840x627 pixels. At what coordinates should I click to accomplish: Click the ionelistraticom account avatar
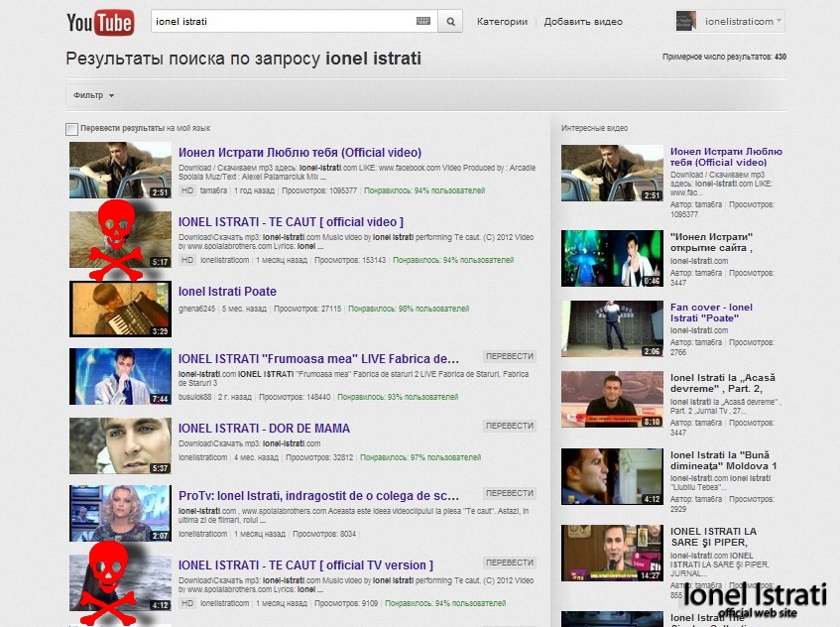(x=686, y=21)
